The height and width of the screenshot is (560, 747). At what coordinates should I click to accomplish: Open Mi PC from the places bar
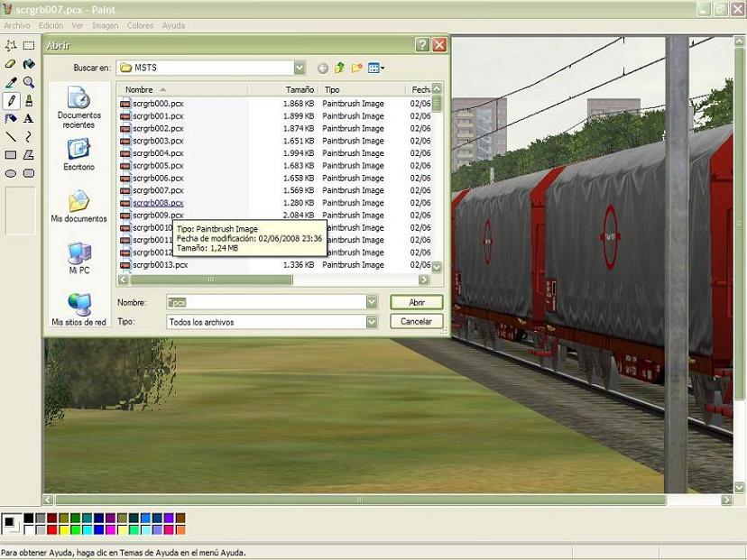click(78, 258)
